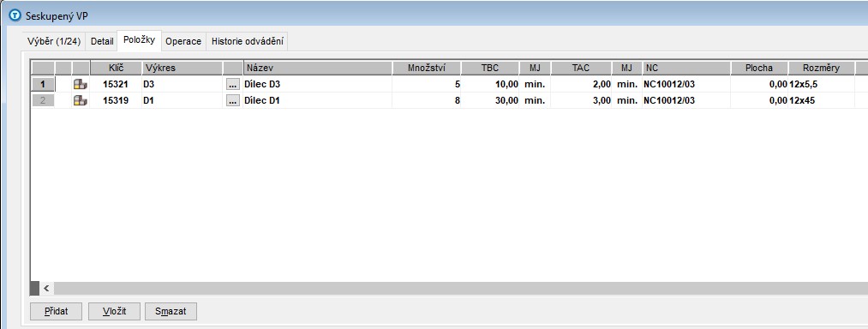868x329 pixels.
Task: Select the Dílec D1 name cell
Action: pyautogui.click(x=318, y=101)
